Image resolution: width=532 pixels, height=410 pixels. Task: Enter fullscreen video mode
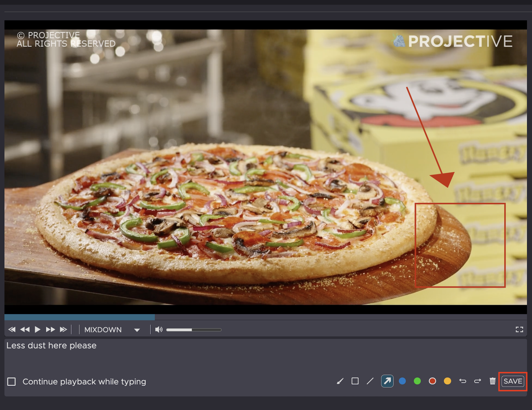(519, 329)
